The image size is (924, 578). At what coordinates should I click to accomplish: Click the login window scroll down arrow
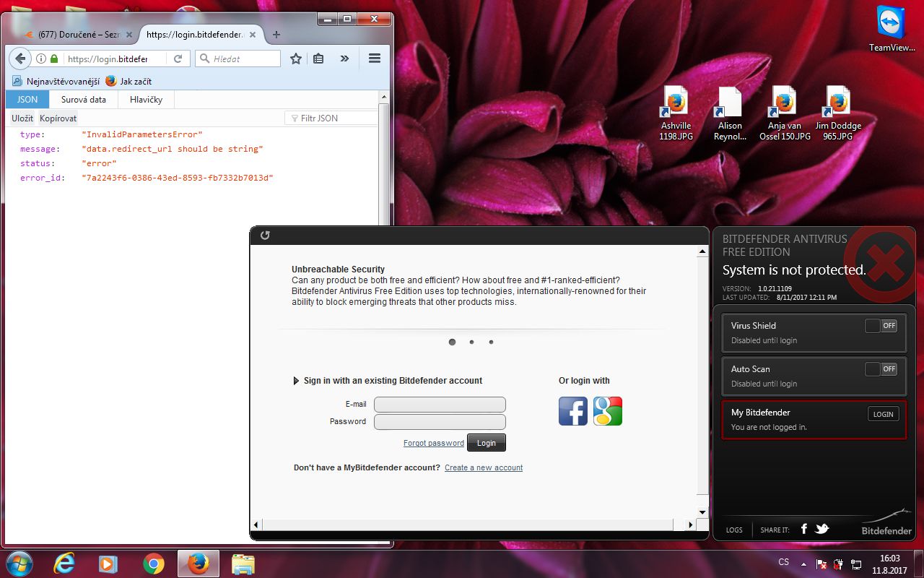point(702,511)
